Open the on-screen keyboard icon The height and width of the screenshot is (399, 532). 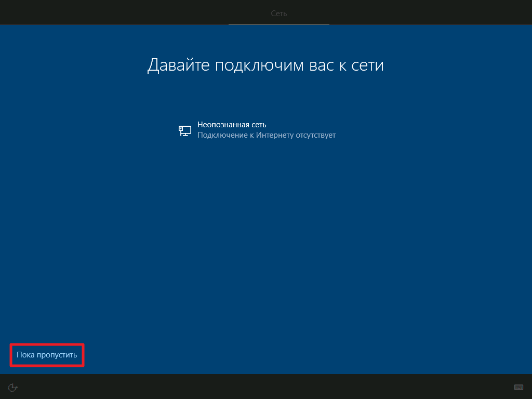518,387
